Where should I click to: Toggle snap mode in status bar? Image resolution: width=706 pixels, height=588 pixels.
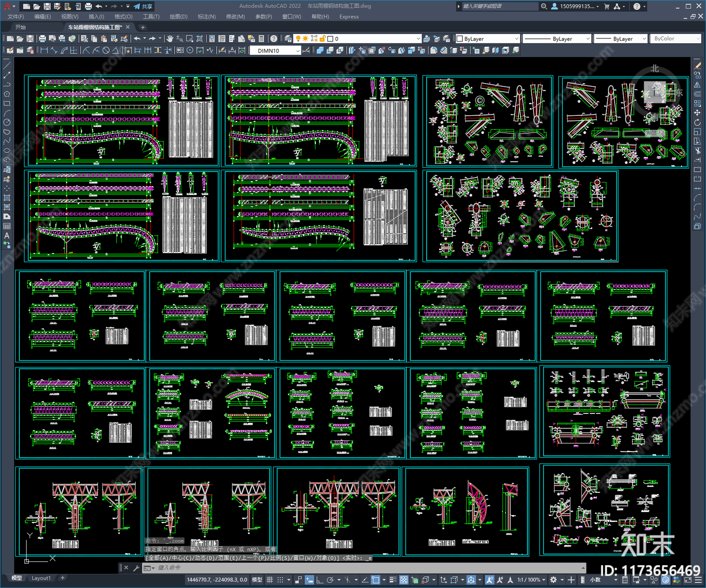[280, 580]
